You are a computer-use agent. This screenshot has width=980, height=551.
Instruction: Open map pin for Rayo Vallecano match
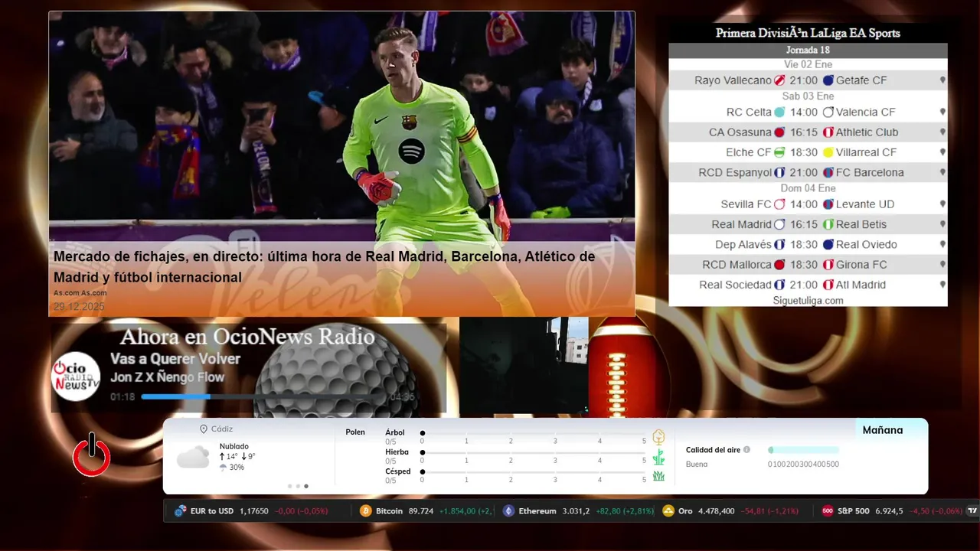click(942, 80)
